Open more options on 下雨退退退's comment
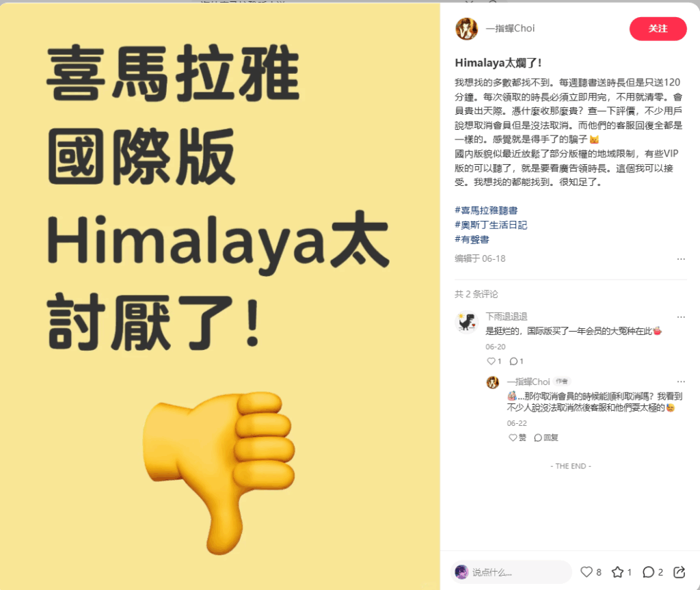Viewport: 700px width, 590px height. (681, 317)
